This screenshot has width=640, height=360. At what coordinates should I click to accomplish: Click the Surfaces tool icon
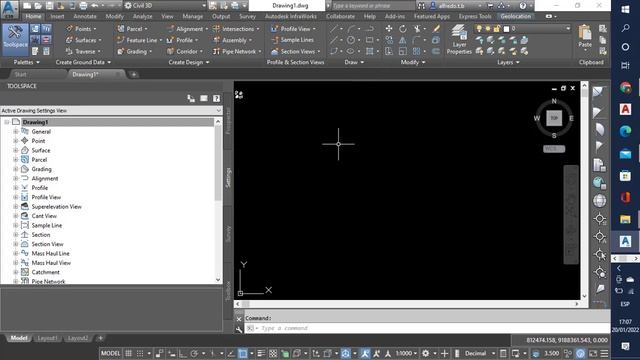[x=69, y=40]
